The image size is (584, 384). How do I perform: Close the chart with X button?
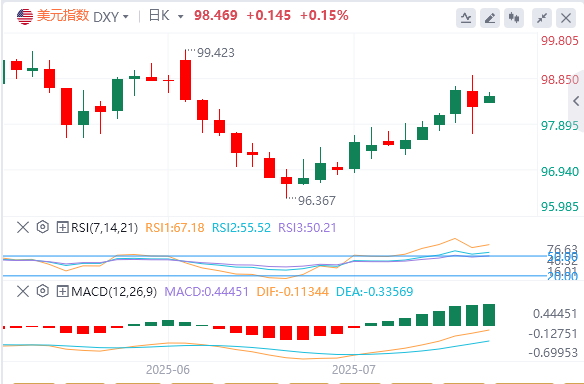[566, 18]
